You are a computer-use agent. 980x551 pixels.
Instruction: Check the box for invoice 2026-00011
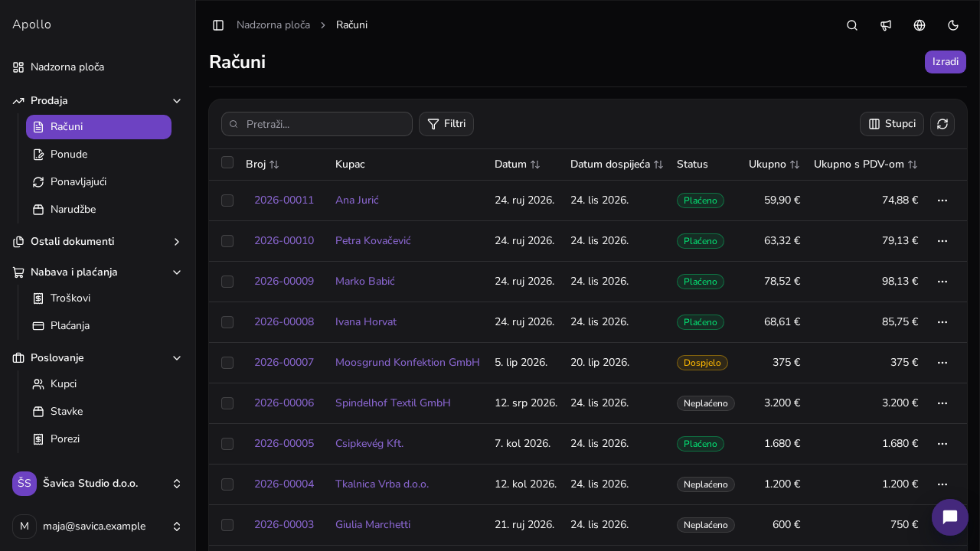[x=227, y=201]
